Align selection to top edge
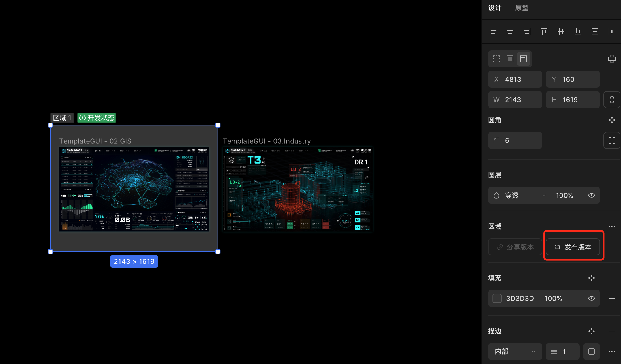The image size is (621, 364). click(544, 32)
